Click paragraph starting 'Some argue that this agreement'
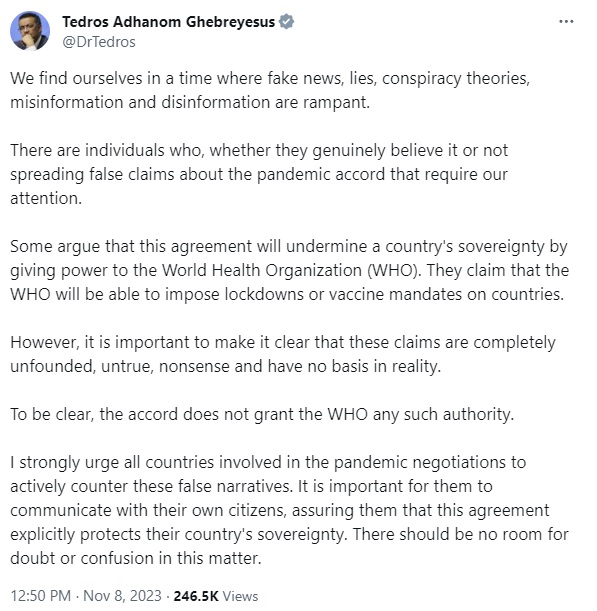Viewport: 597px width, 611px height. (x=290, y=270)
